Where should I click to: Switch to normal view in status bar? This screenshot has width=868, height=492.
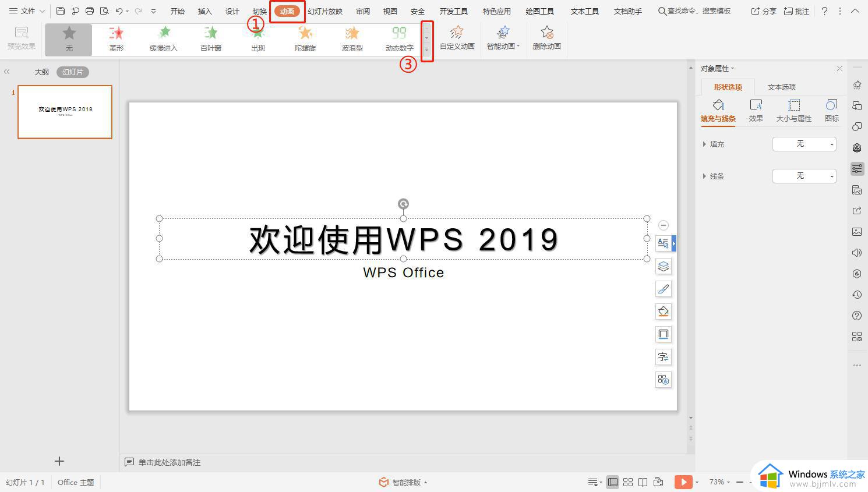[x=613, y=482]
